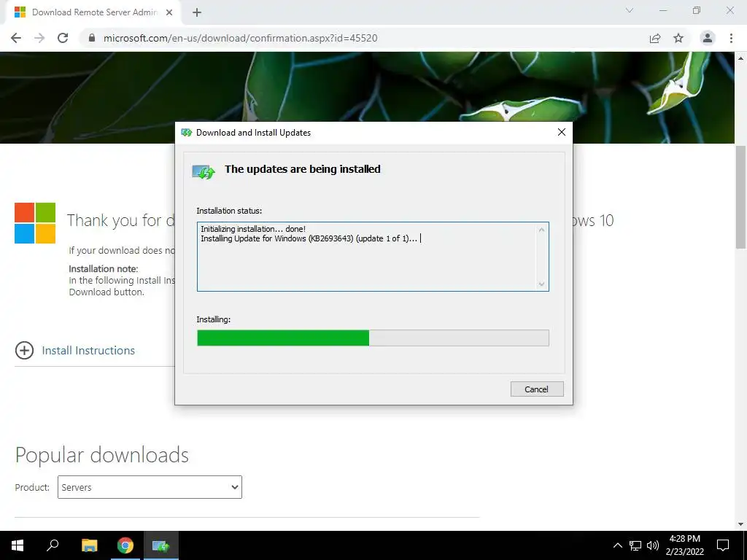Switch to Chrome in the taskbar
Screen dimensions: 747x560
125,545
